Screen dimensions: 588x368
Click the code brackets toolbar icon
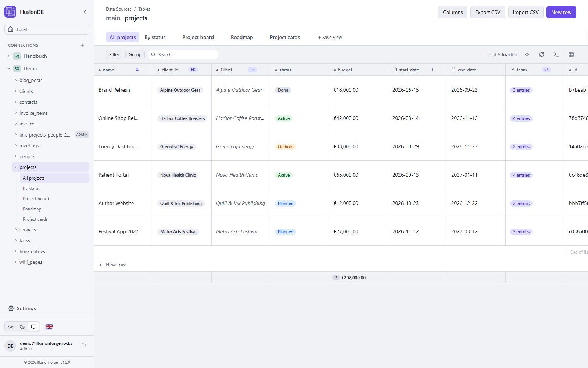[527, 54]
